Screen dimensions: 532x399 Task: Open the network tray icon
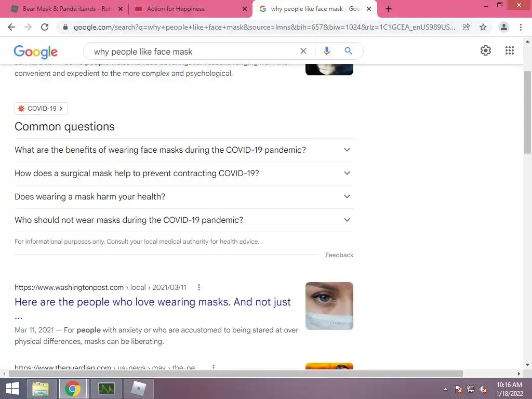click(x=471, y=389)
